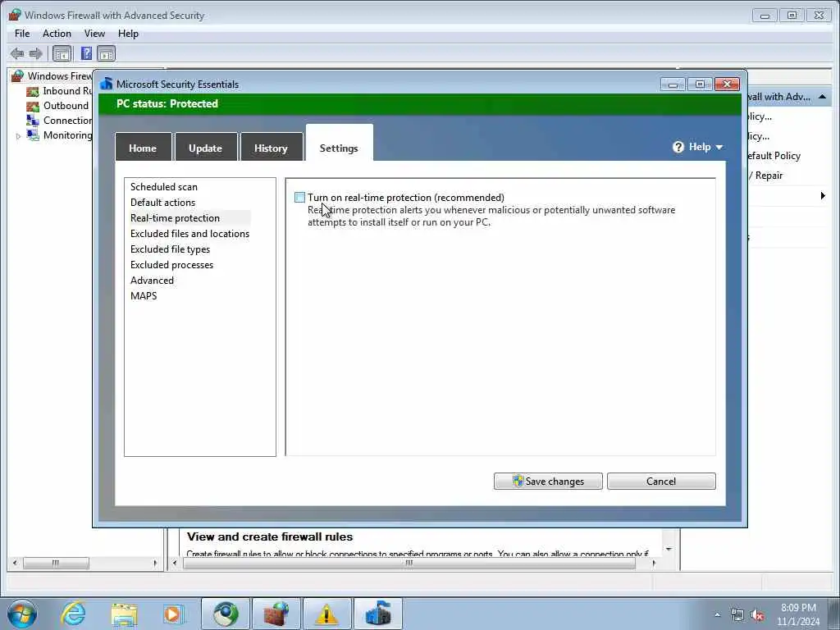Launch Internet Explorer from taskbar
The height and width of the screenshot is (630, 840).
(x=73, y=614)
